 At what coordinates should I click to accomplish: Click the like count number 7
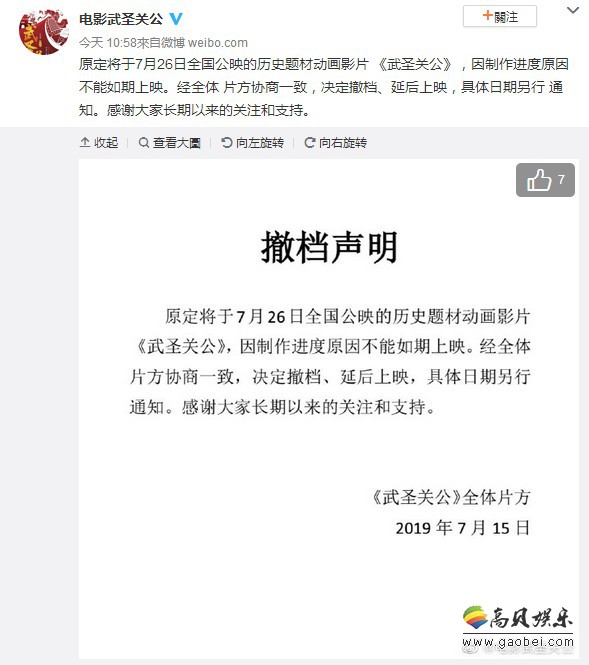(x=561, y=179)
